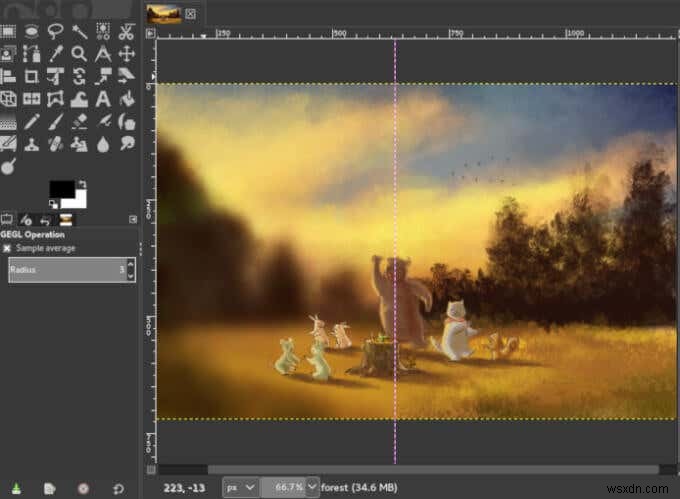680x499 pixels.
Task: Select the Ellipse Select tool
Action: 31,32
